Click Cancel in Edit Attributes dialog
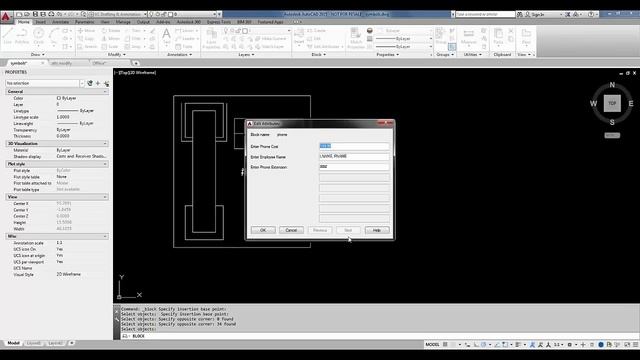Image resolution: width=640 pixels, height=360 pixels. coord(291,230)
